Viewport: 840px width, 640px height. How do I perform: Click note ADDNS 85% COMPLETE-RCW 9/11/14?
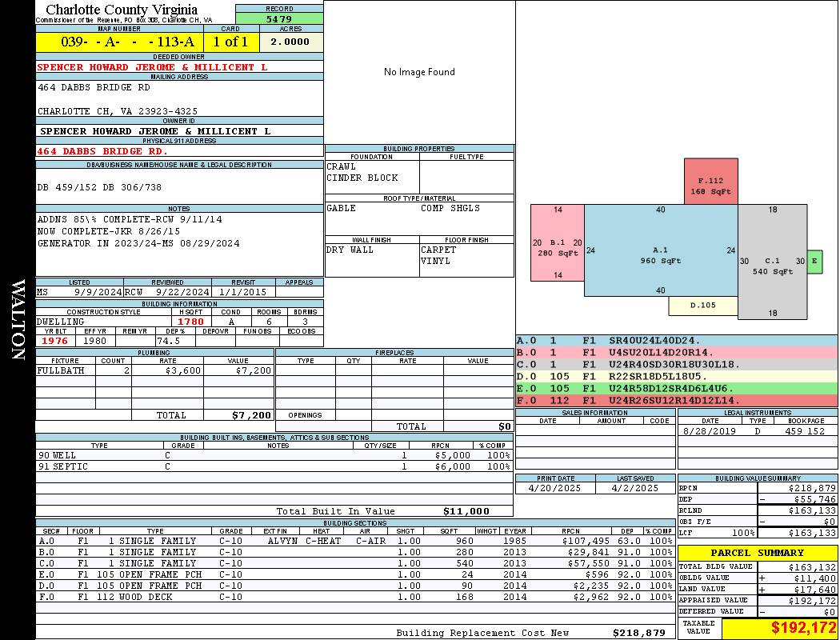tap(130, 219)
